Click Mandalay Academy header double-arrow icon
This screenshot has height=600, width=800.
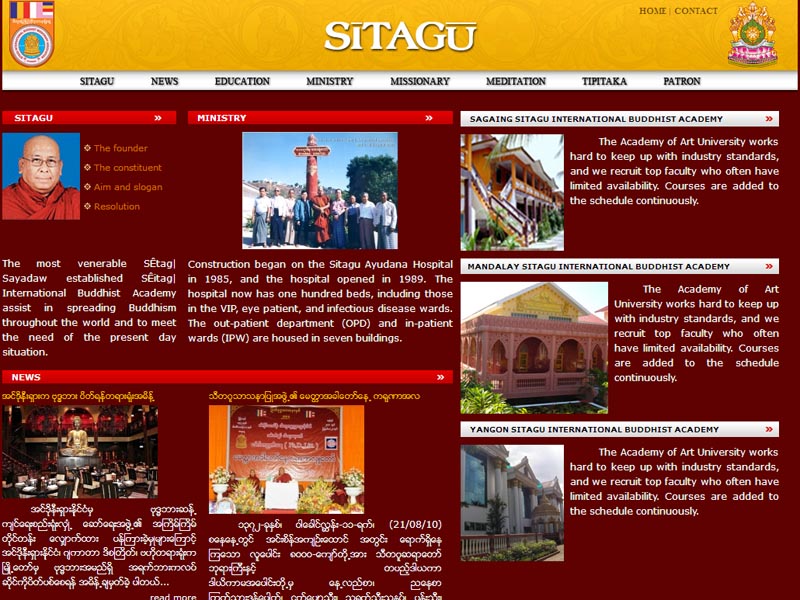point(769,266)
